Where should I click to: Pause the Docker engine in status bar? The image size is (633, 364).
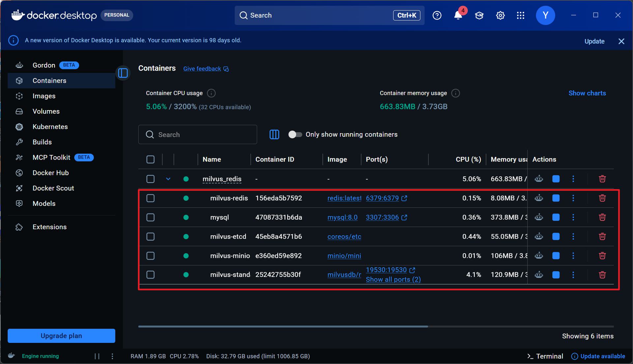pos(97,356)
